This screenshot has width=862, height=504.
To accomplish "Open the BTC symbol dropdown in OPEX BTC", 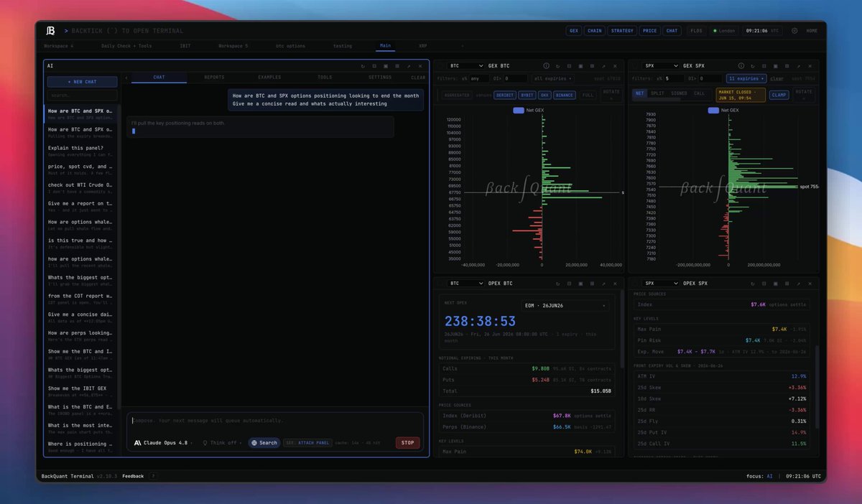I will (x=465, y=283).
